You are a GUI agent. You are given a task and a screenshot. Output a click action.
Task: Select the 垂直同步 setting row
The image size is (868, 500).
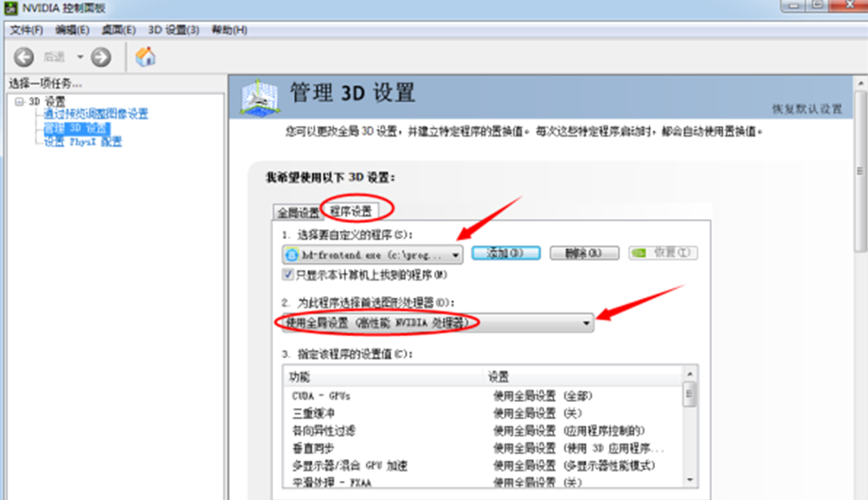point(483,448)
